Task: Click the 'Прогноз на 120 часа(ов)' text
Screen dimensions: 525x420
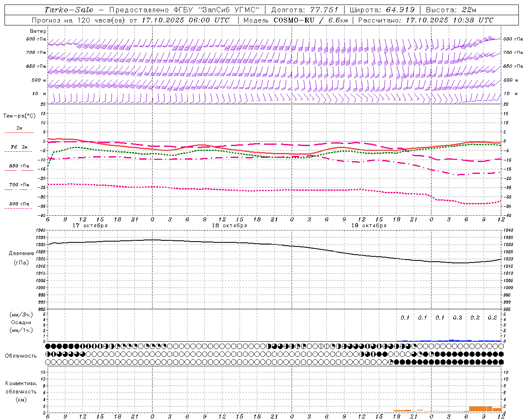Action: tap(79, 20)
